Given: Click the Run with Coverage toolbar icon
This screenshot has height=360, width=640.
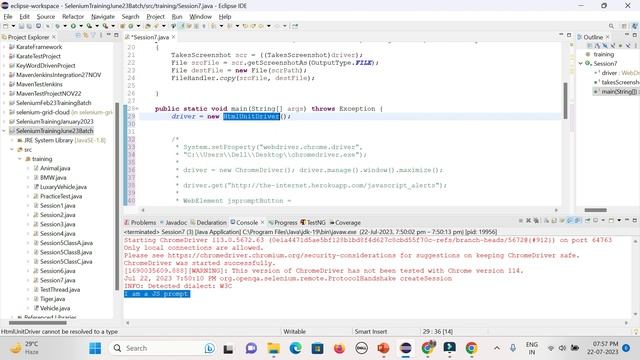Looking at the screenshot, I should [89, 26].
